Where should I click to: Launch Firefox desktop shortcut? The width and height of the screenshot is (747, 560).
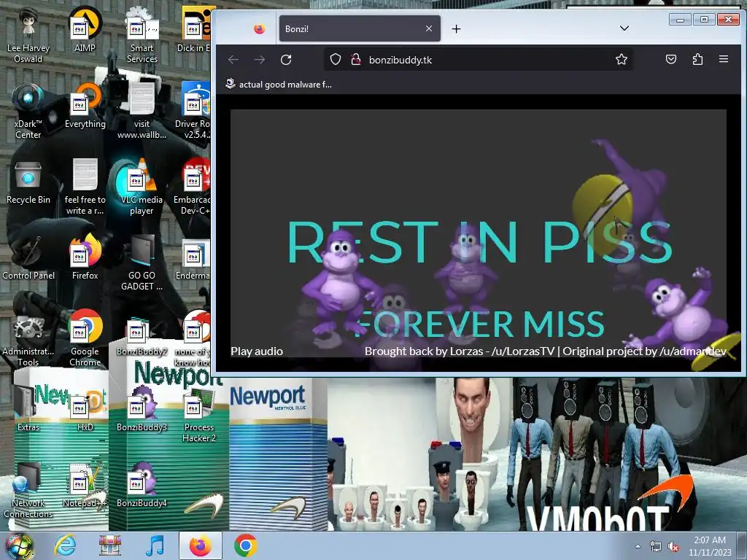(x=85, y=257)
